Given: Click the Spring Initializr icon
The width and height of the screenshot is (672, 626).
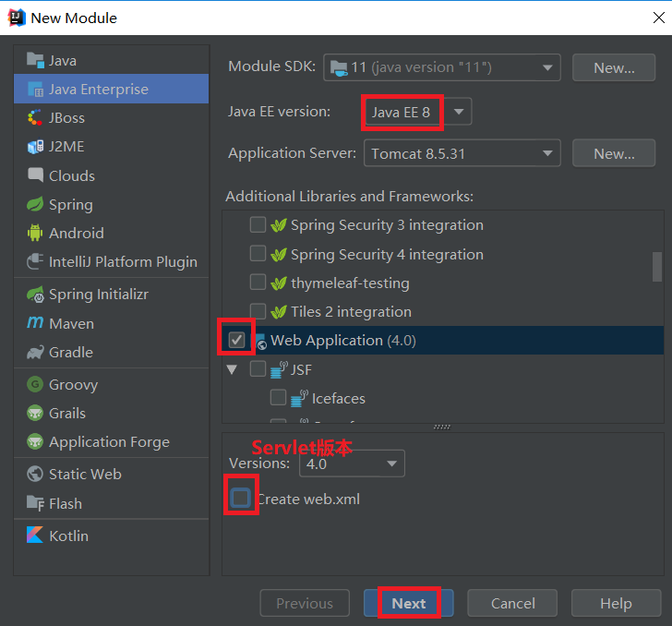Looking at the screenshot, I should 35,295.
